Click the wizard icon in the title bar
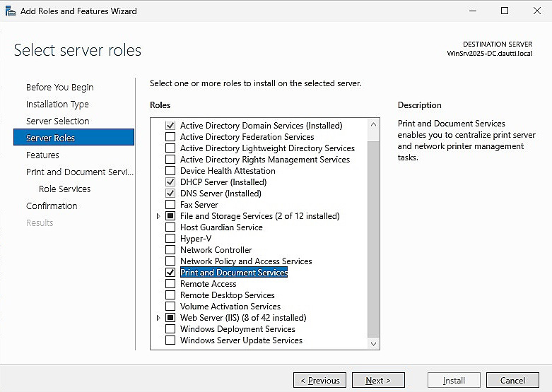Viewport: 552px width, 392px height. (x=10, y=11)
